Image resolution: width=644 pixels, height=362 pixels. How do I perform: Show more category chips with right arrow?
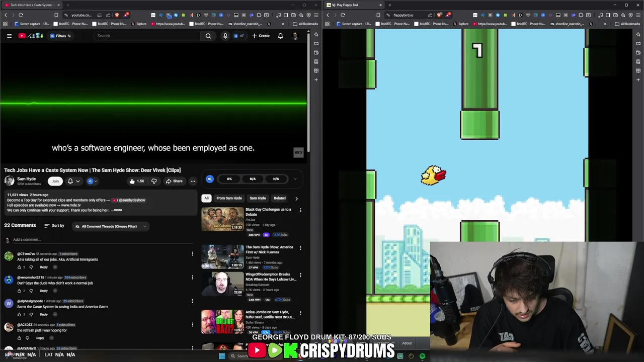[x=296, y=199]
